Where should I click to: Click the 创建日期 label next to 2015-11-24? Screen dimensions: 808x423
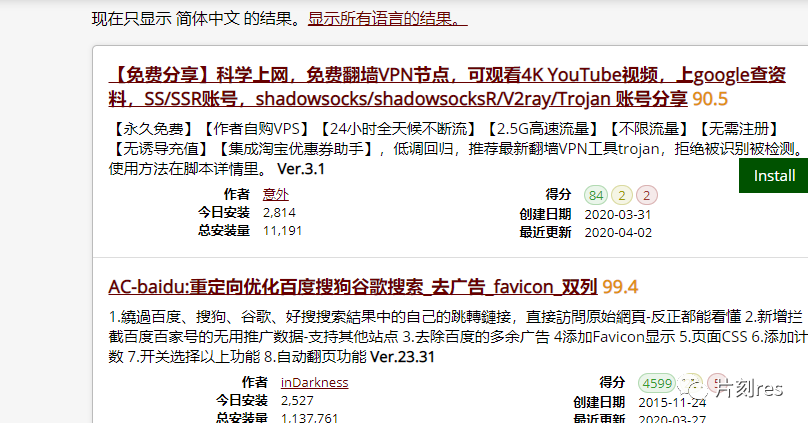(599, 402)
